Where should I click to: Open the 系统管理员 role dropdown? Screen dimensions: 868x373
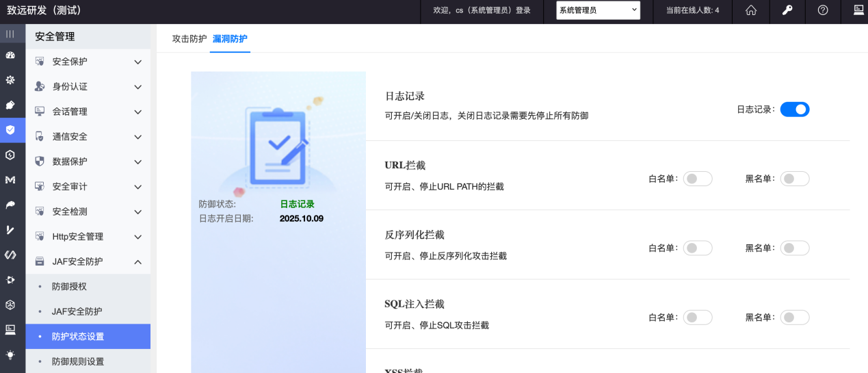(598, 10)
